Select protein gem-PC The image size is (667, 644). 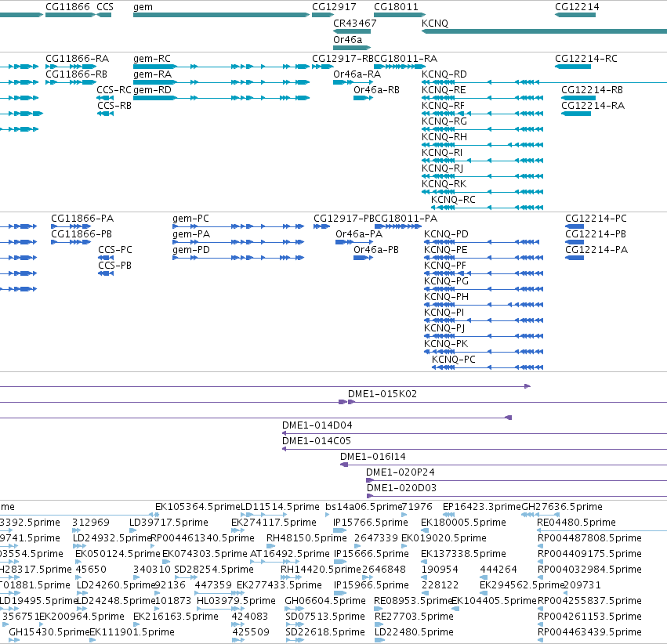click(238, 226)
